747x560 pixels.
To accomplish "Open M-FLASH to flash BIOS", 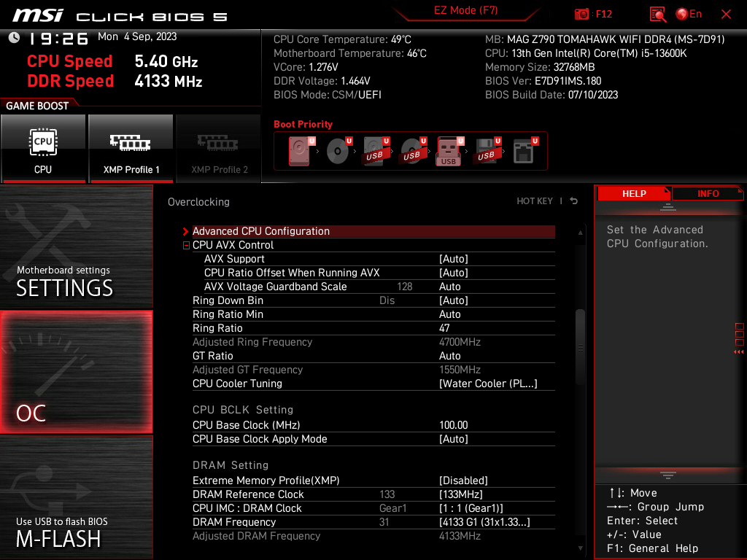I will click(76, 497).
